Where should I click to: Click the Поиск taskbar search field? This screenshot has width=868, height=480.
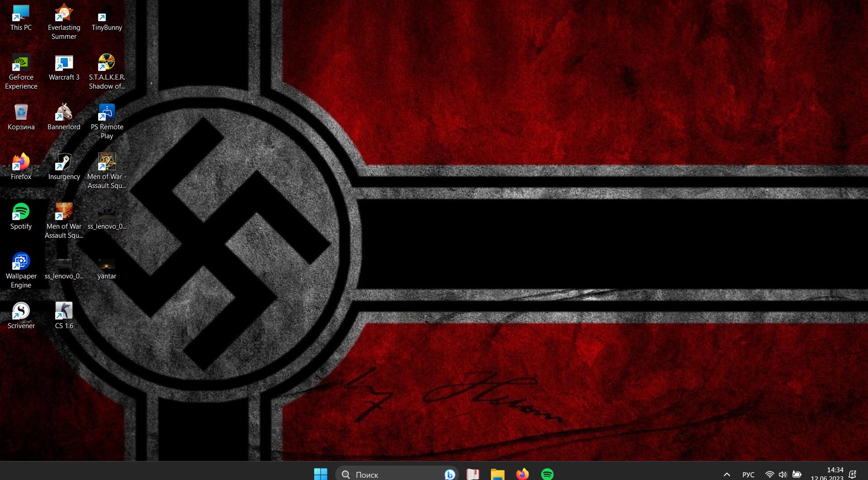(397, 474)
